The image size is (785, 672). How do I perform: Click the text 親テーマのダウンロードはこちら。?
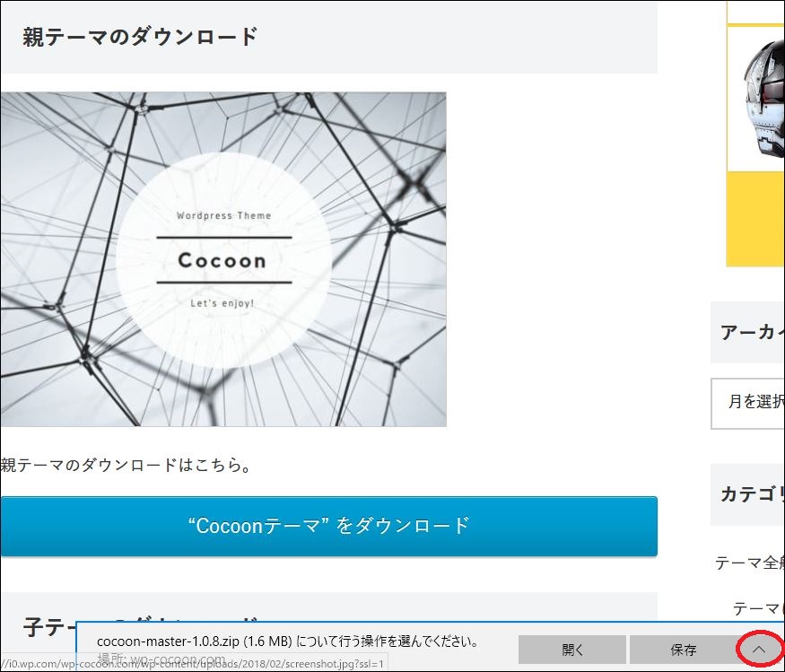click(126, 465)
